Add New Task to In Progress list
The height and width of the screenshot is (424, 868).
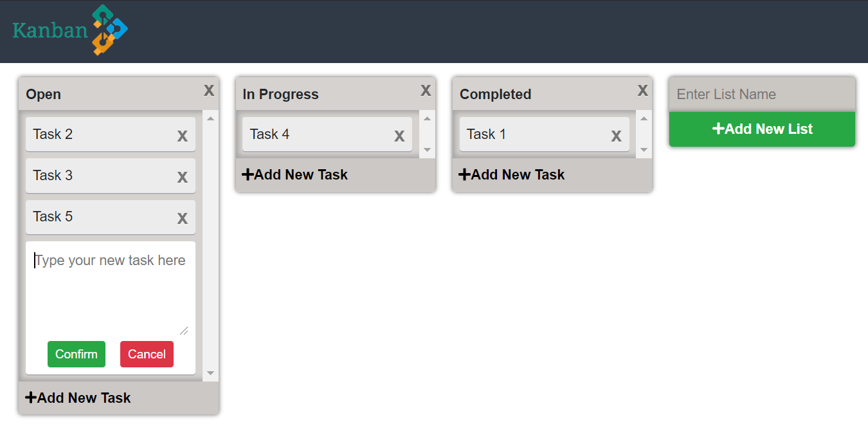294,174
